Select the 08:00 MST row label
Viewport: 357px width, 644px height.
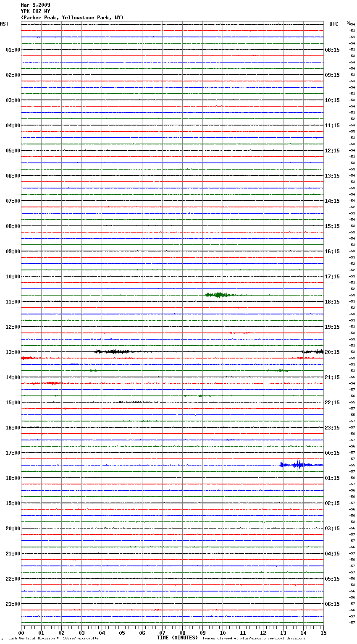coord(13,226)
